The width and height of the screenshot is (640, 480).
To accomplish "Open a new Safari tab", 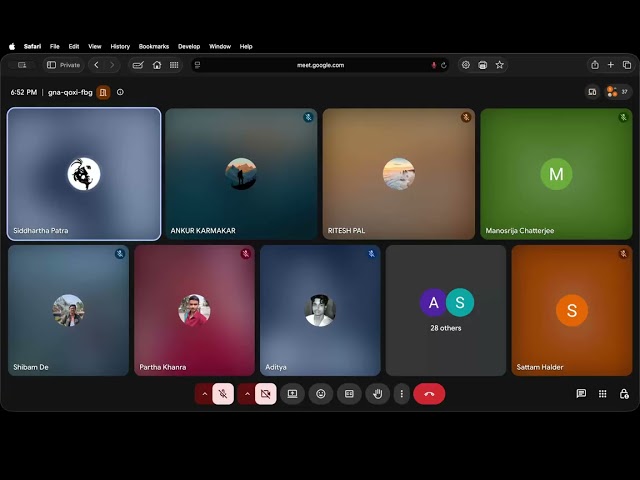I will [x=611, y=65].
